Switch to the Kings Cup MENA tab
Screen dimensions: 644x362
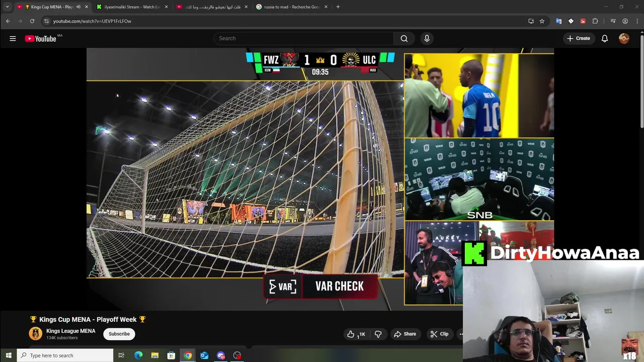(x=52, y=7)
